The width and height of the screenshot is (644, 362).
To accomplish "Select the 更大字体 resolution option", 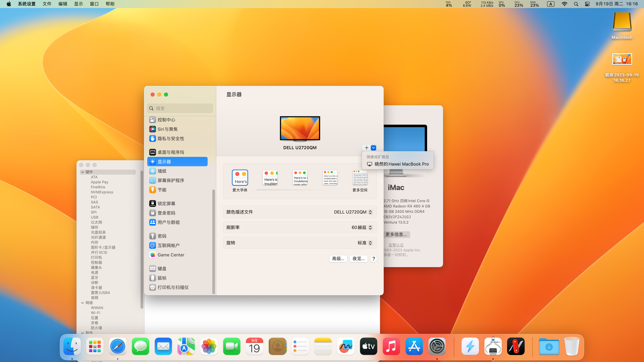I will (x=240, y=178).
